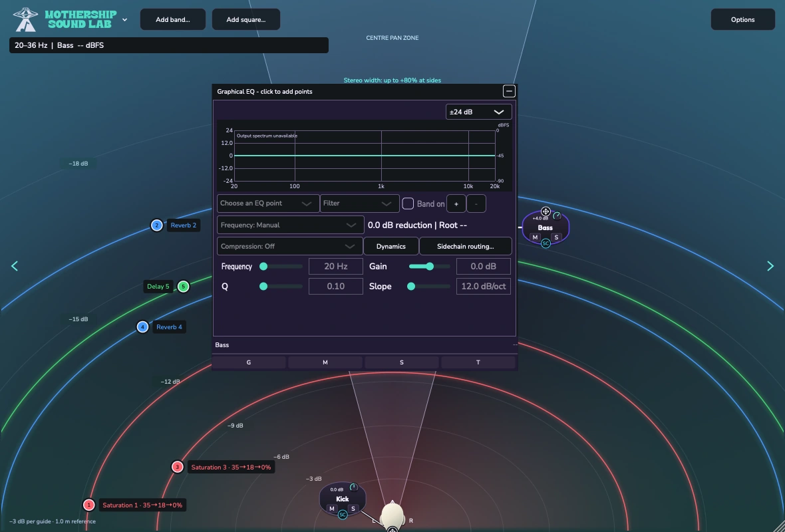Adjust the Gain slider

point(429,266)
